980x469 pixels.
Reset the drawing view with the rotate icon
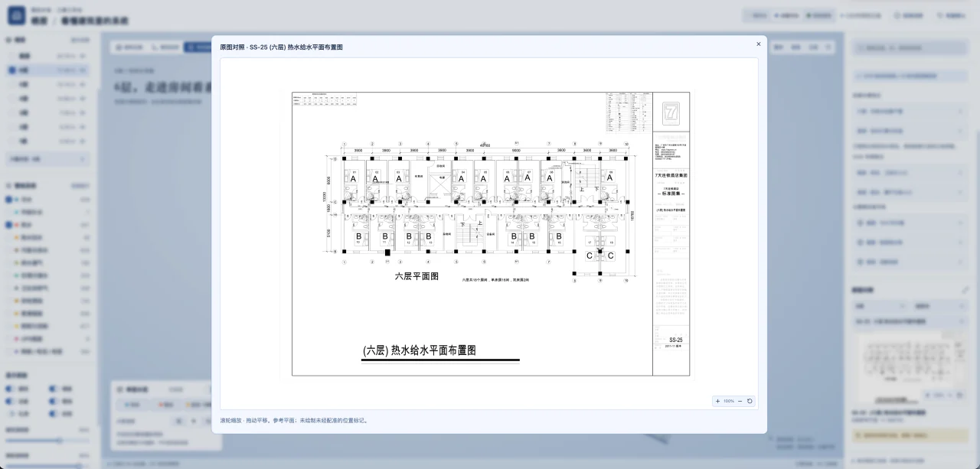pyautogui.click(x=750, y=401)
